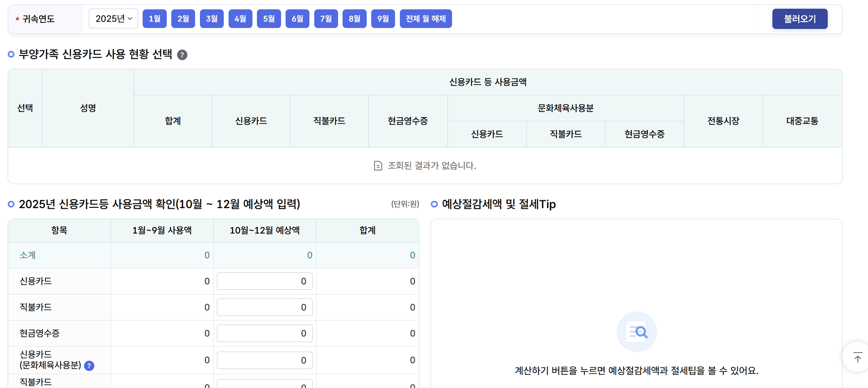Click 직불카드 10월~12월 예상액 input field
The height and width of the screenshot is (388, 868).
[x=265, y=307]
